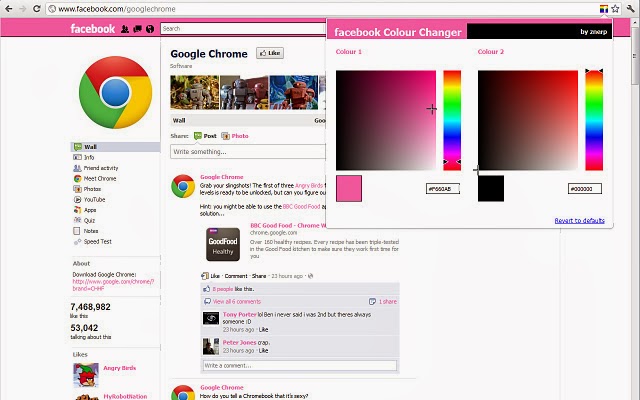Like the Google Chrome page
The height and width of the screenshot is (400, 640).
click(x=270, y=53)
